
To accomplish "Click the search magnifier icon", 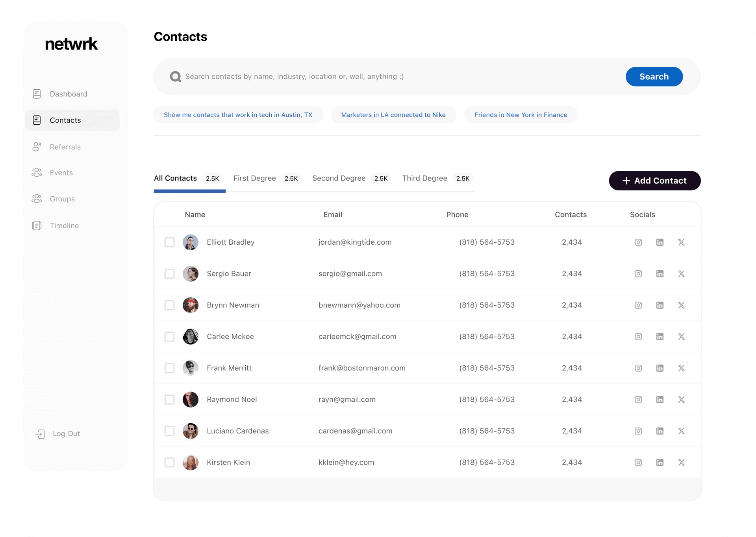I will point(175,77).
